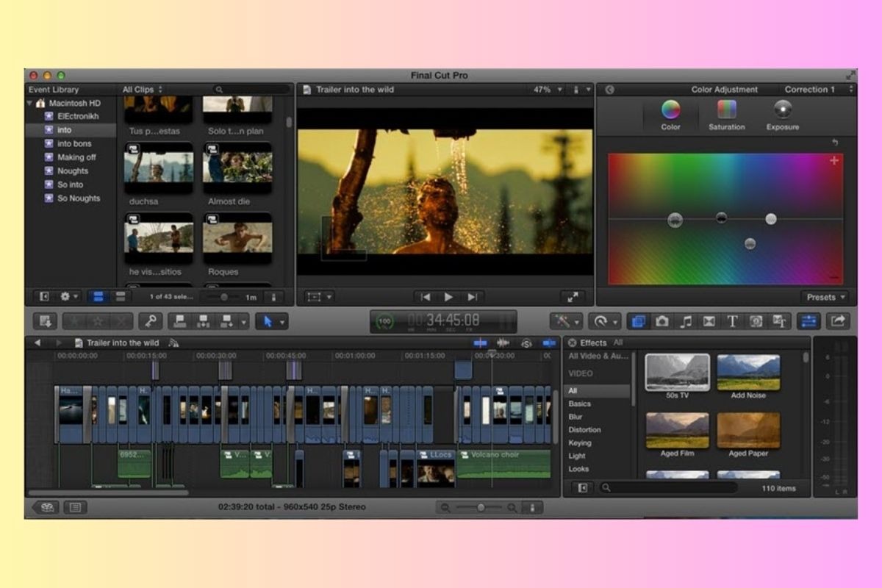Click the clip duration slider in browser
Viewport: 882px width, 588px height.
pos(225,297)
